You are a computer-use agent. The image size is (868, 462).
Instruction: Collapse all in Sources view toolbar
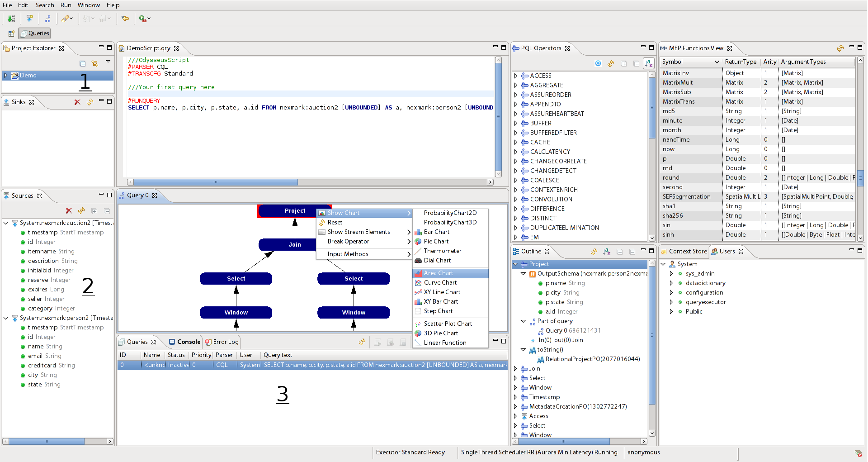click(x=107, y=211)
